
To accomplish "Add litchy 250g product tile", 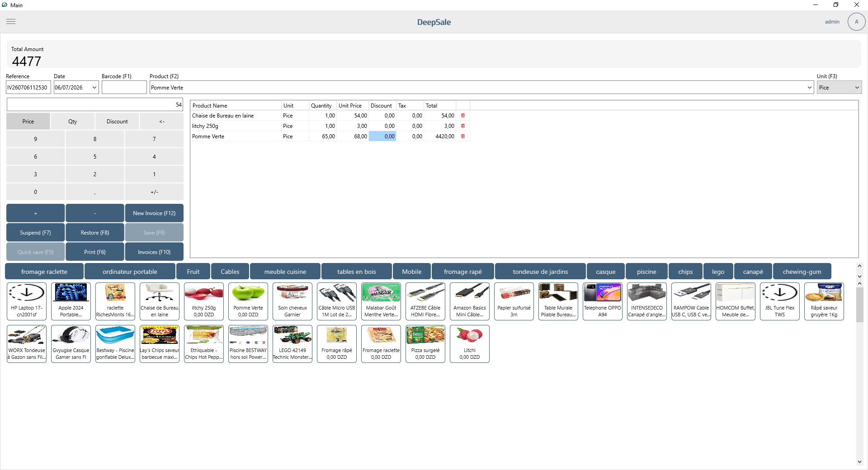I will pos(204,301).
